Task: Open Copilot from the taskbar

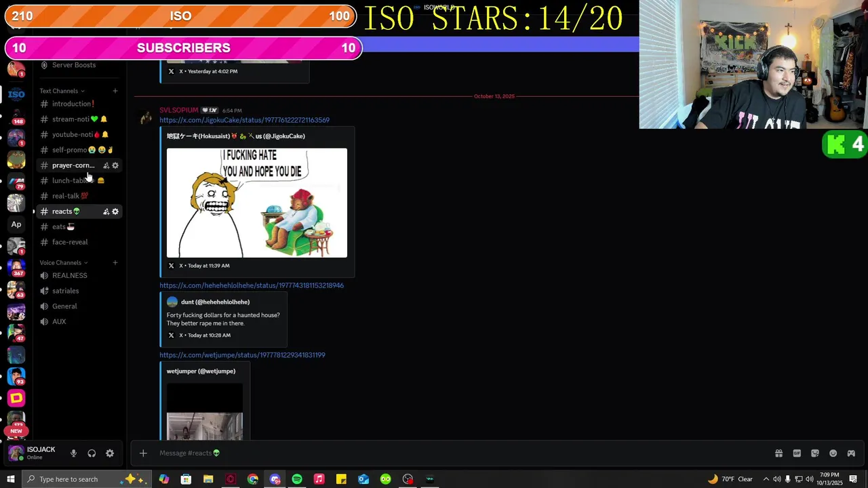Action: point(164,479)
